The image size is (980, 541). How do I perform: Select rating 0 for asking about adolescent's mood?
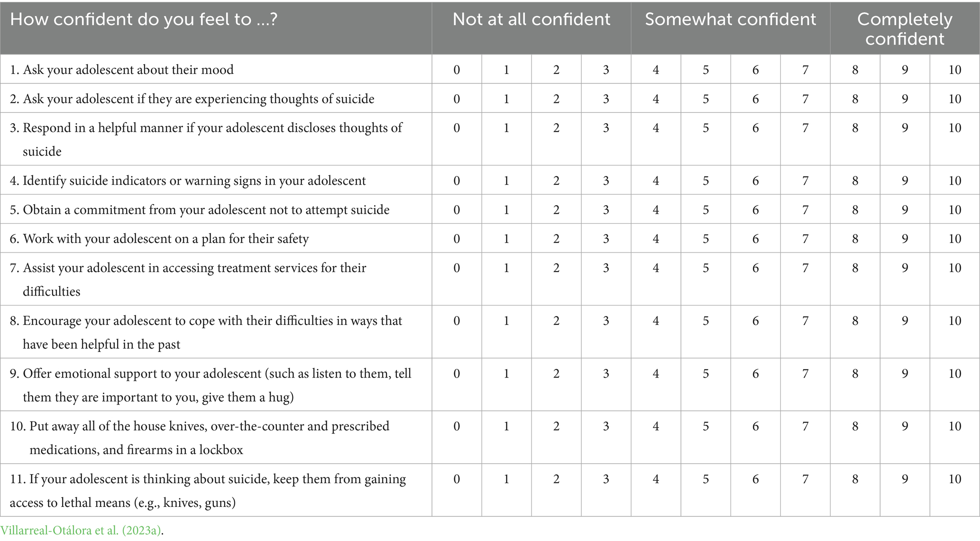click(457, 70)
